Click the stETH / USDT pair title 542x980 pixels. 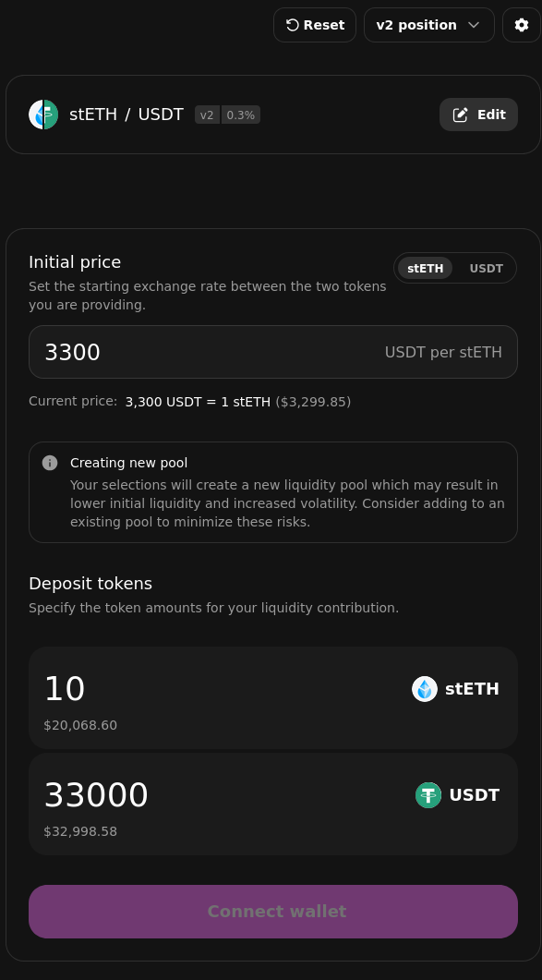[x=126, y=115]
